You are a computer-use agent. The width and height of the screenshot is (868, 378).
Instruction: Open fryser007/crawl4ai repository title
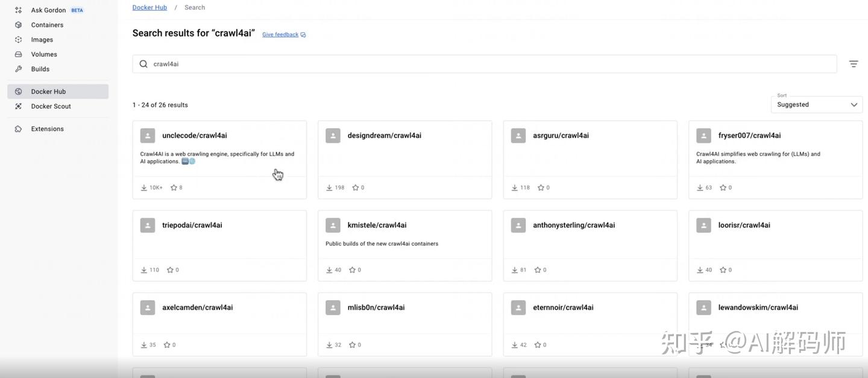coord(750,136)
